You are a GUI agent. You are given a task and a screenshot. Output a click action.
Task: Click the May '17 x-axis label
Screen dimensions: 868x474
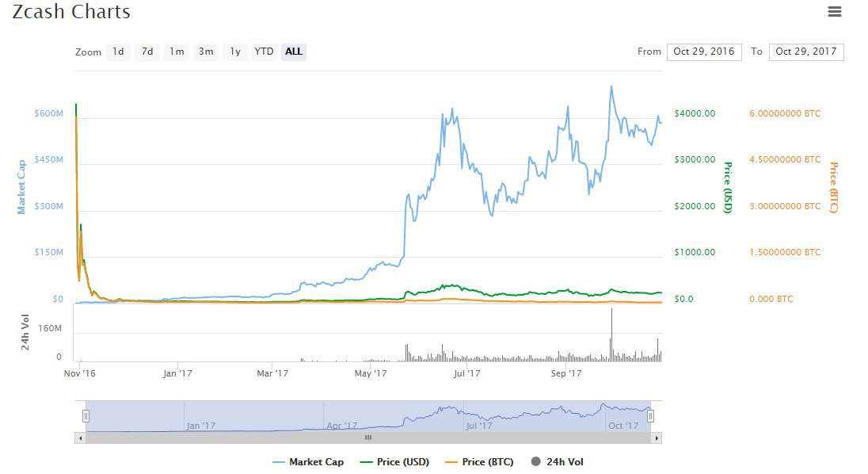pos(371,373)
